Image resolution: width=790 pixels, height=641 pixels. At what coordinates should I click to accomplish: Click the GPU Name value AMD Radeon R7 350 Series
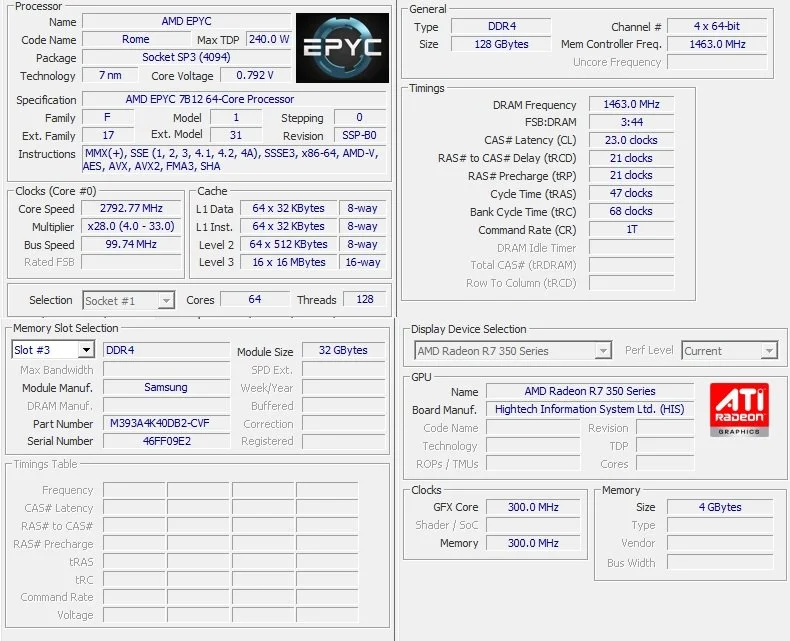click(x=589, y=391)
